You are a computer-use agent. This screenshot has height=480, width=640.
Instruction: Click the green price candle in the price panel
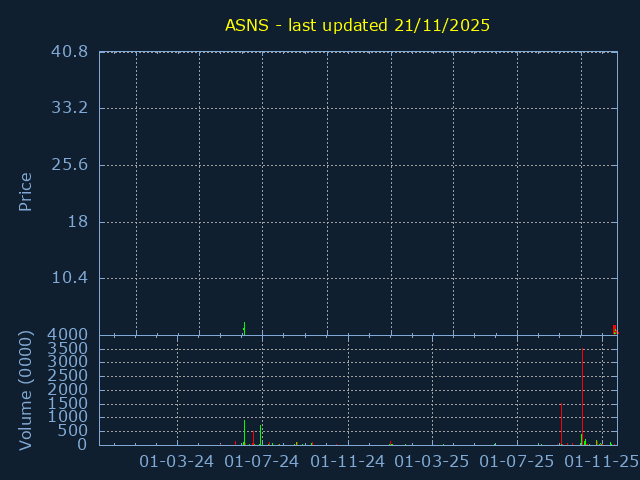coord(244,327)
